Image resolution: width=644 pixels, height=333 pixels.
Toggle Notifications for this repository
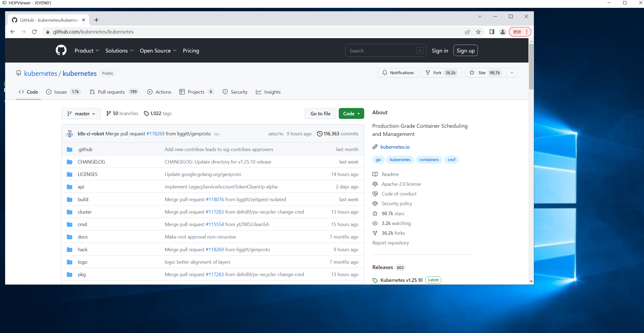pos(397,73)
